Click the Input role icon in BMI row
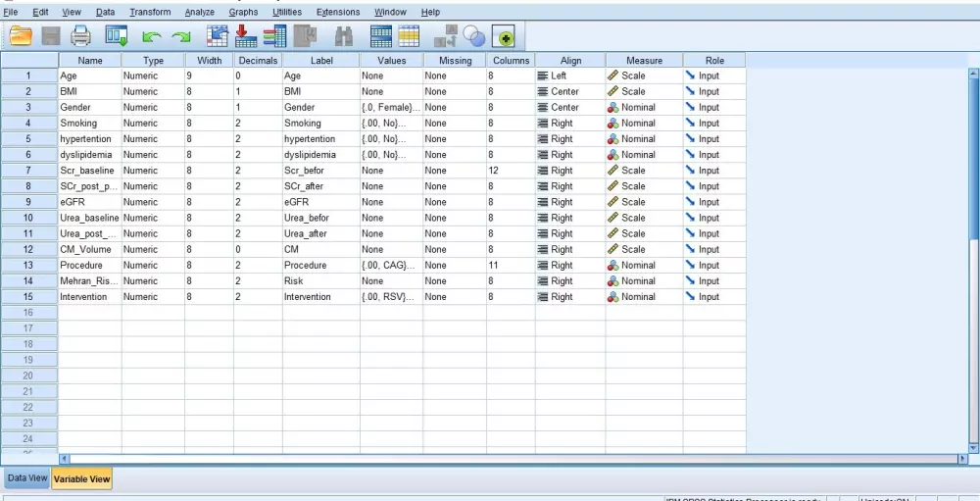 [x=690, y=91]
